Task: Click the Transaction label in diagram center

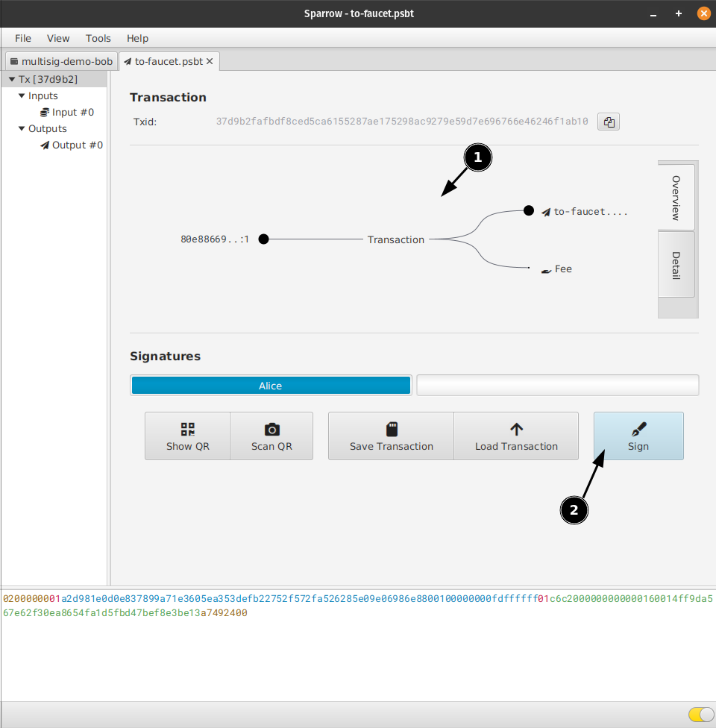Action: pyautogui.click(x=396, y=239)
